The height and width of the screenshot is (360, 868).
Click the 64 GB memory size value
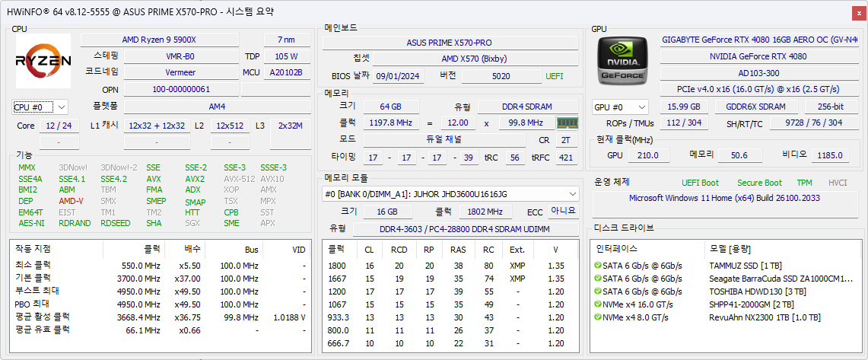(x=391, y=107)
